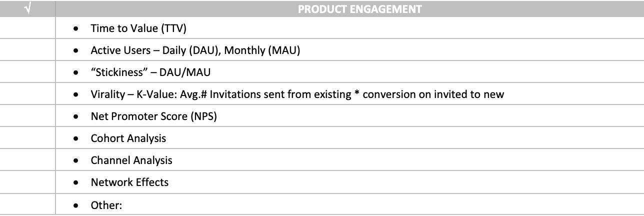Click the checkmark column header cell
The height and width of the screenshot is (216, 644).
click(27, 9)
